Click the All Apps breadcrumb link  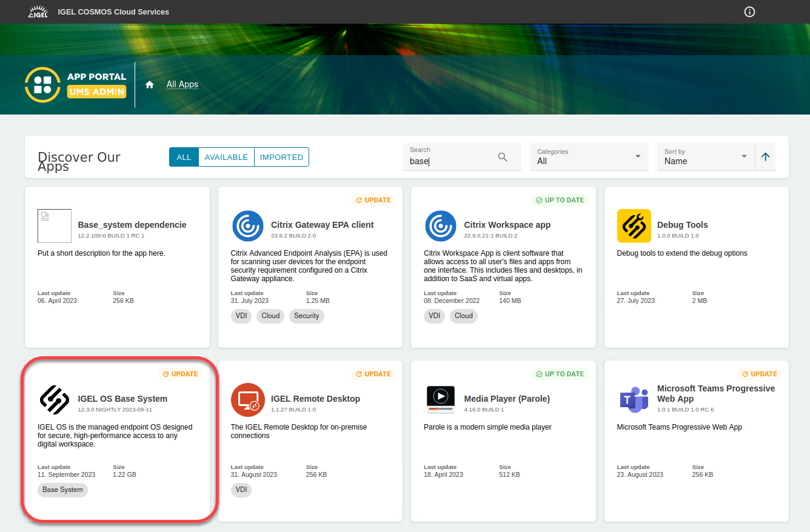[x=182, y=84]
